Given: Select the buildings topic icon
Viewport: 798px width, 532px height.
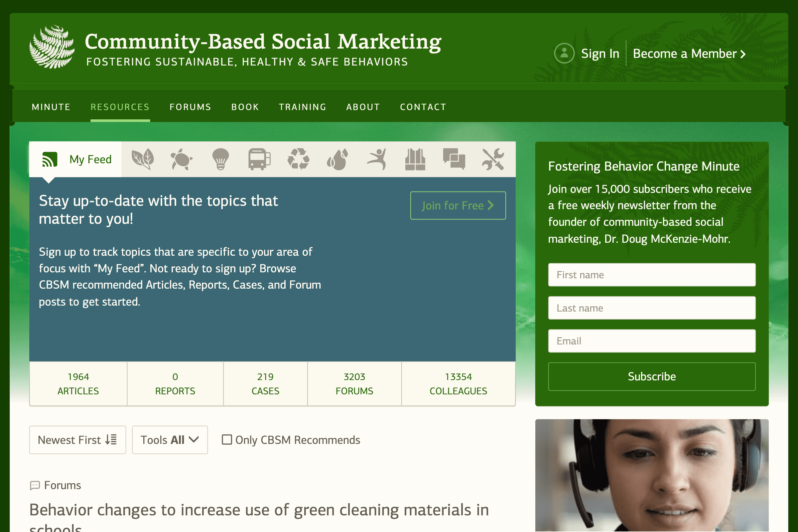Looking at the screenshot, I should pyautogui.click(x=415, y=159).
